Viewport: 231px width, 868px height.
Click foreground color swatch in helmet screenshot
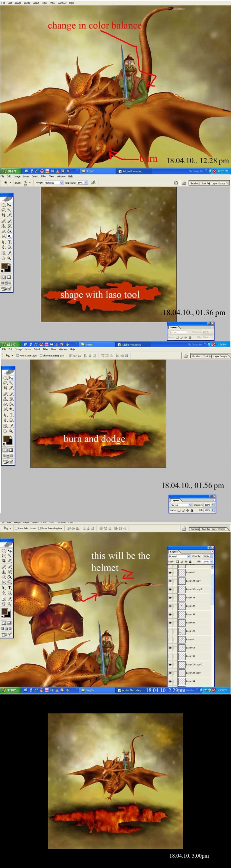coord(5,612)
